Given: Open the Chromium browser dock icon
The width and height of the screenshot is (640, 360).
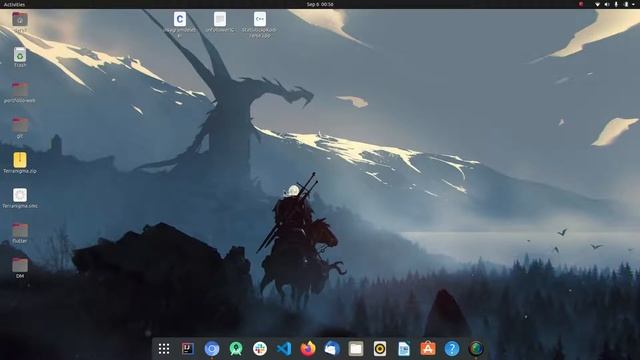Looking at the screenshot, I should (212, 349).
